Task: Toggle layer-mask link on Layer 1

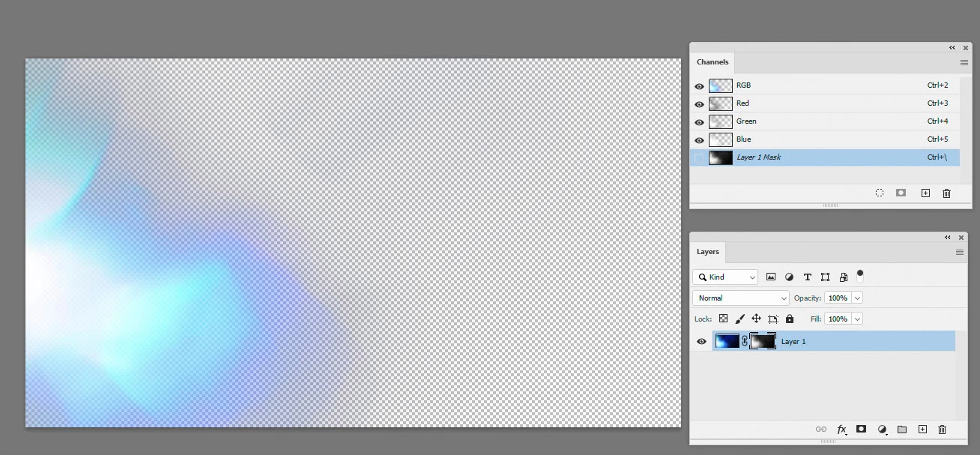Action: coord(745,341)
